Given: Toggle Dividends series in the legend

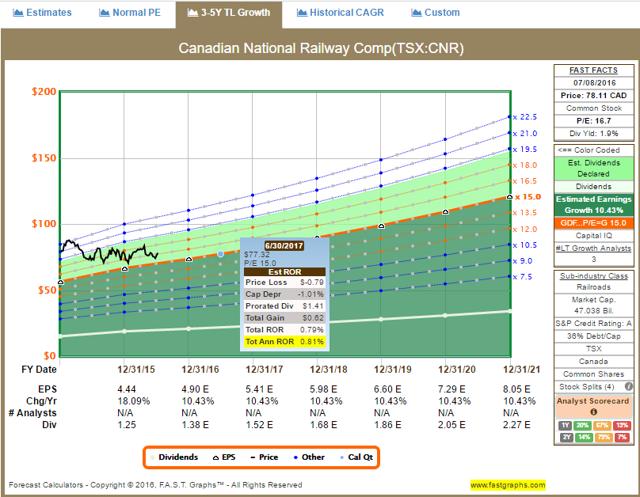Looking at the screenshot, I should 174,457.
